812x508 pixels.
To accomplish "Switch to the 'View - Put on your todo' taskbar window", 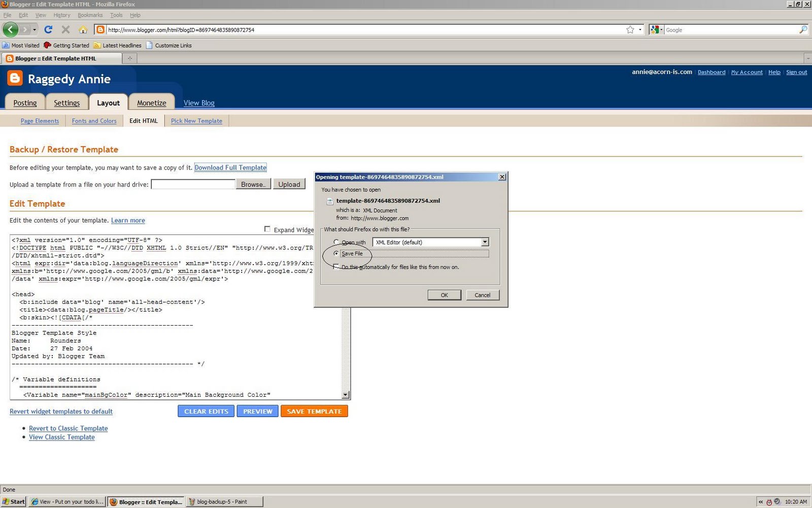I will tap(67, 501).
